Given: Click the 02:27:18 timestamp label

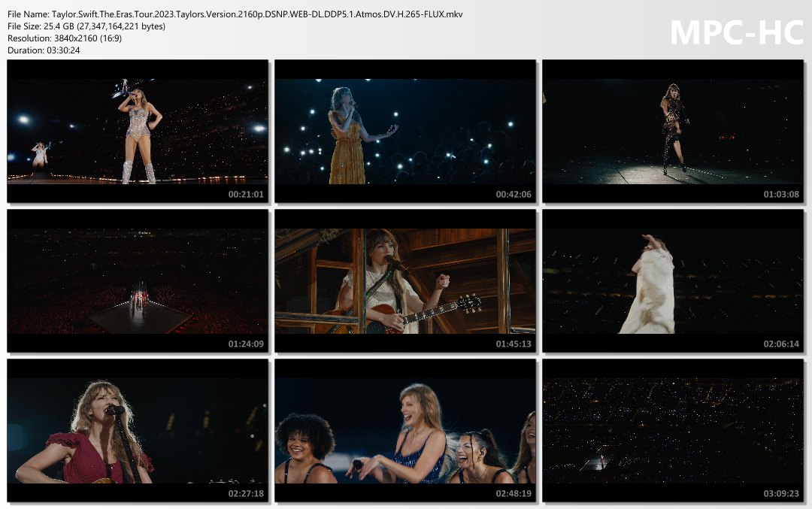Looking at the screenshot, I should pos(246,494).
